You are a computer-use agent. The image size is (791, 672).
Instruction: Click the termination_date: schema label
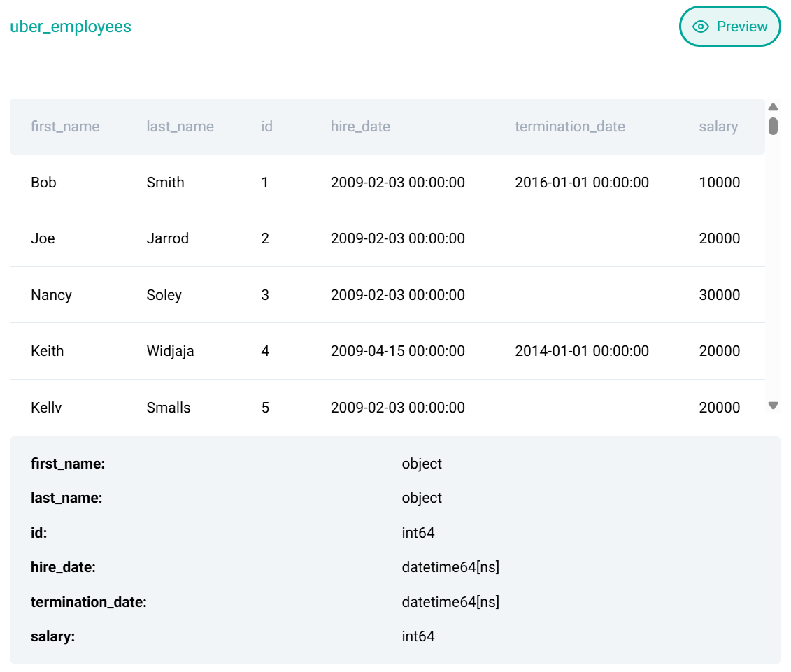coord(89,601)
